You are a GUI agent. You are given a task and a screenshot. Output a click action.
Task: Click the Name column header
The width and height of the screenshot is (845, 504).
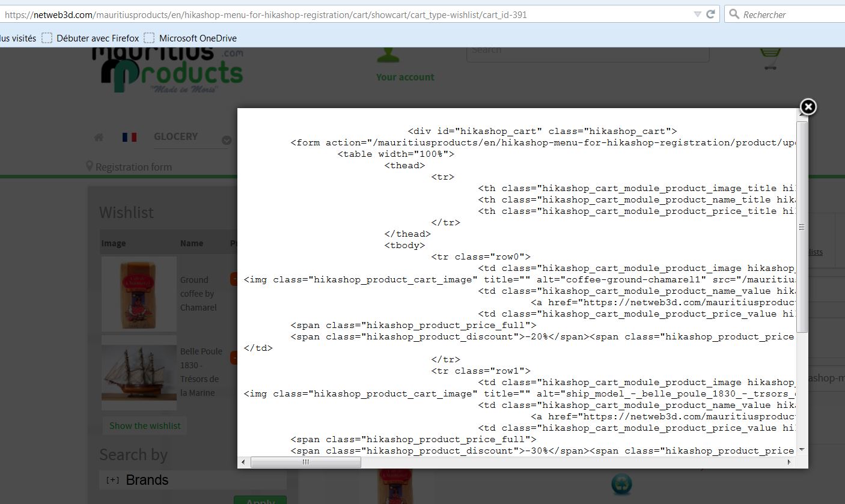point(192,243)
